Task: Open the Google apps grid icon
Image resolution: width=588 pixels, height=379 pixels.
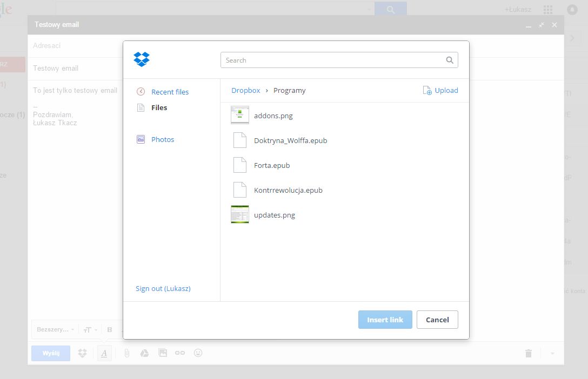Action: click(x=548, y=10)
